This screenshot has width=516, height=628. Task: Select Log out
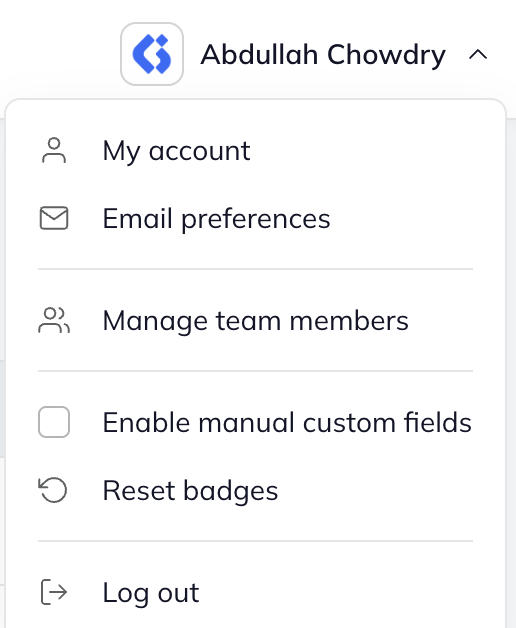256,592
